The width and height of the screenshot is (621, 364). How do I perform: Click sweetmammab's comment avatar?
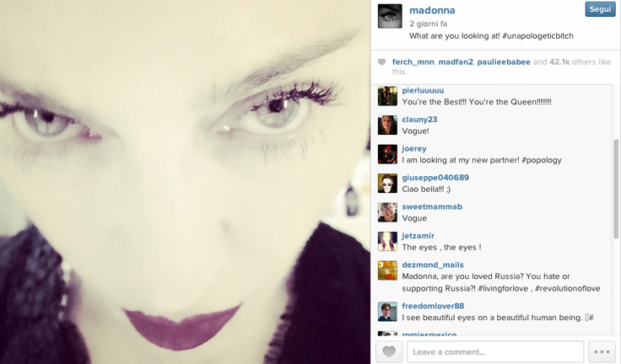(x=387, y=212)
